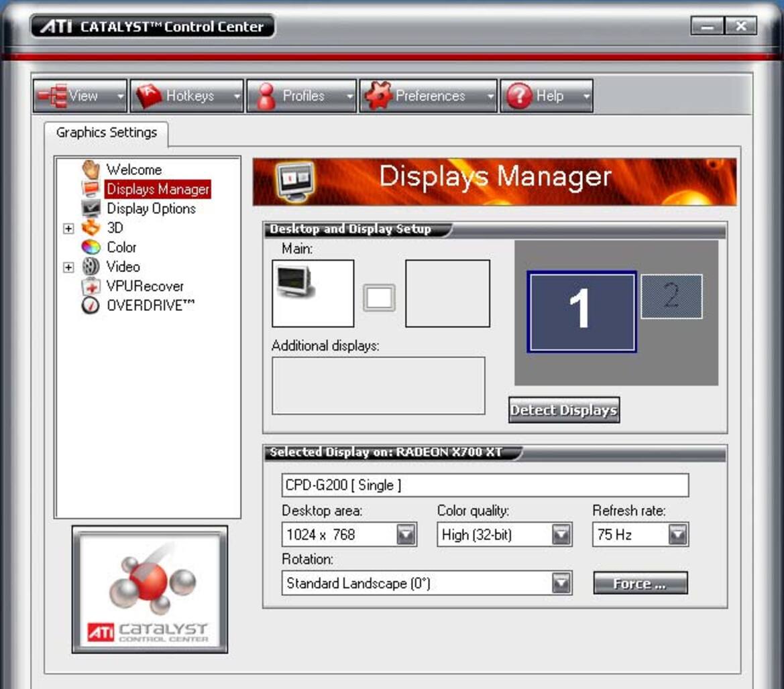Open the Hotkeys menu button
784x689 pixels.
187,96
